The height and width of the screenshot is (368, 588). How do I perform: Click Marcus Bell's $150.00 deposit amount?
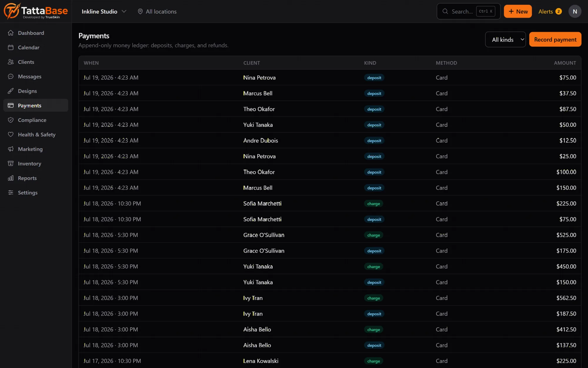click(566, 188)
